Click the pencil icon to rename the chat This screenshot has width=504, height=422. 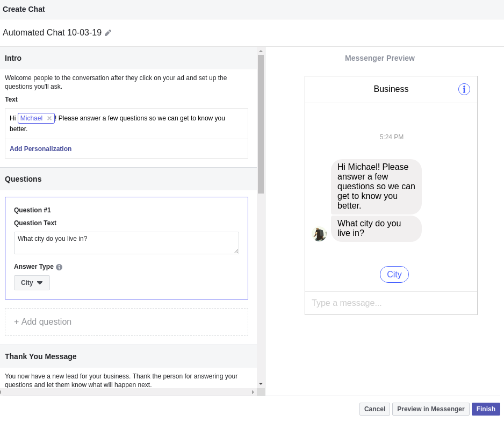click(x=108, y=32)
